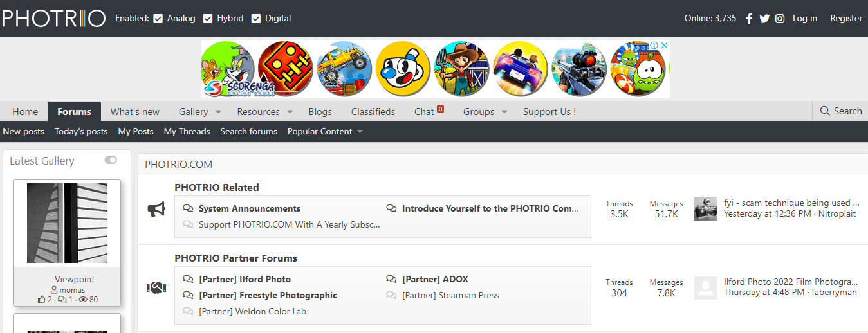Open My Posts link
Viewport: 868px width, 333px height.
(136, 131)
